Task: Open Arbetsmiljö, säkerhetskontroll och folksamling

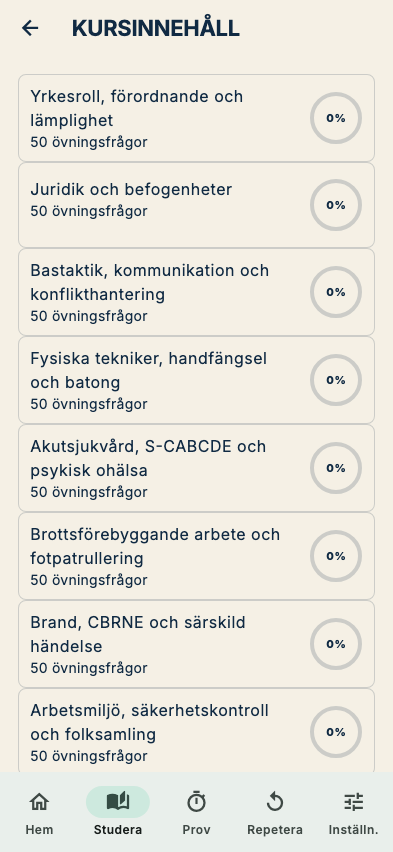Action: coord(196,731)
